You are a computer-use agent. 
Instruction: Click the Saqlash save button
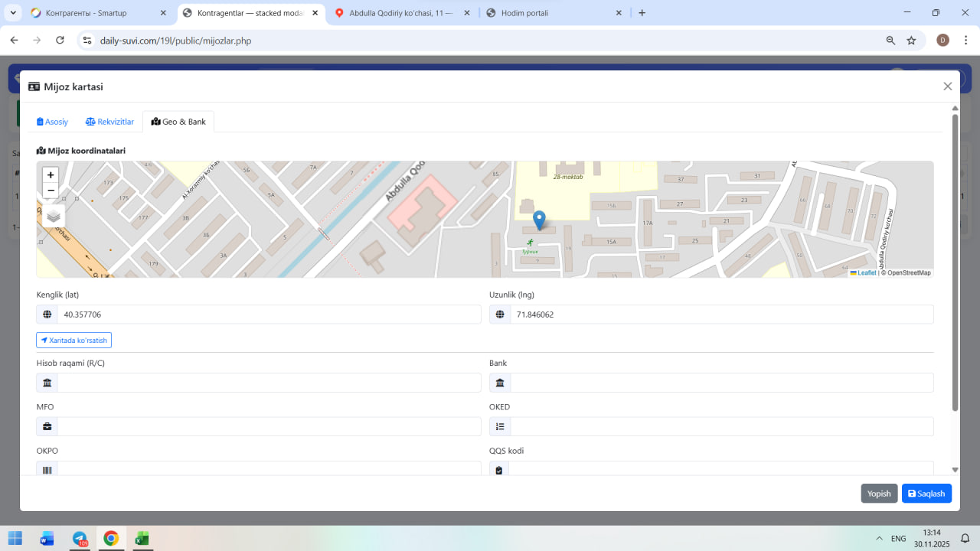(x=926, y=494)
